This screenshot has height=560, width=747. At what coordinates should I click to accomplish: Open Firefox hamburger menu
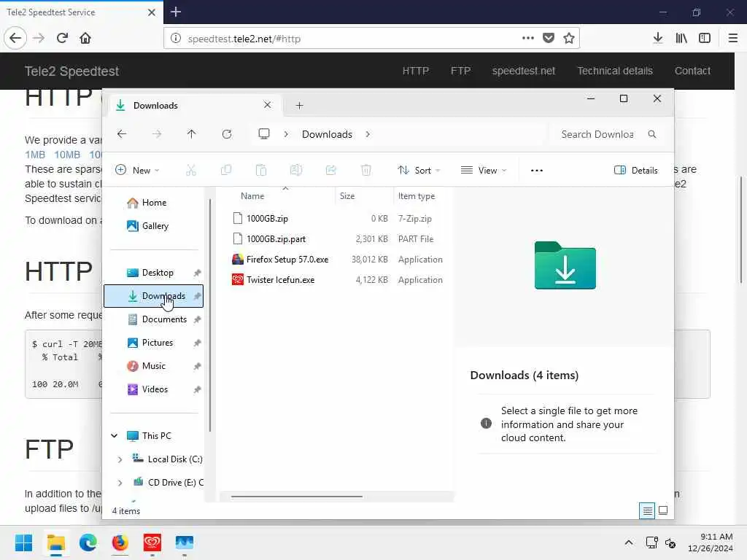pyautogui.click(x=733, y=38)
